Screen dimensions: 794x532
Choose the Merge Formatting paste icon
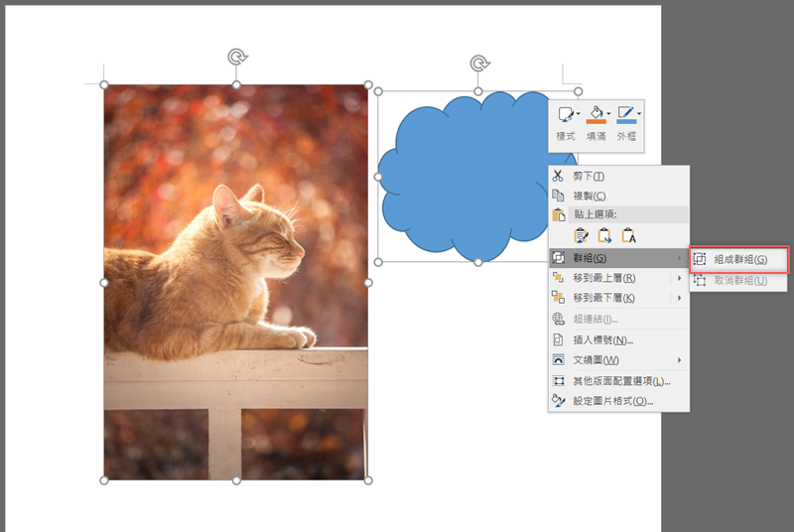604,235
